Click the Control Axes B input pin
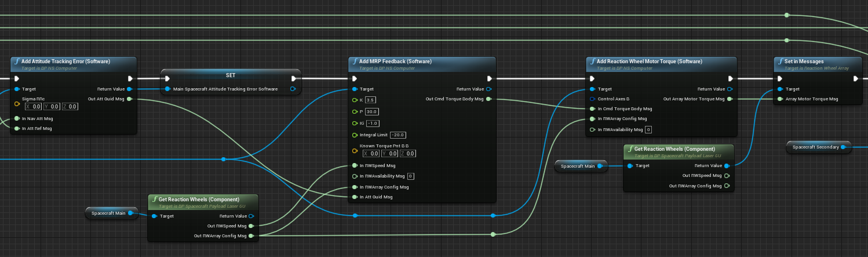This screenshot has width=868, height=257. (592, 99)
